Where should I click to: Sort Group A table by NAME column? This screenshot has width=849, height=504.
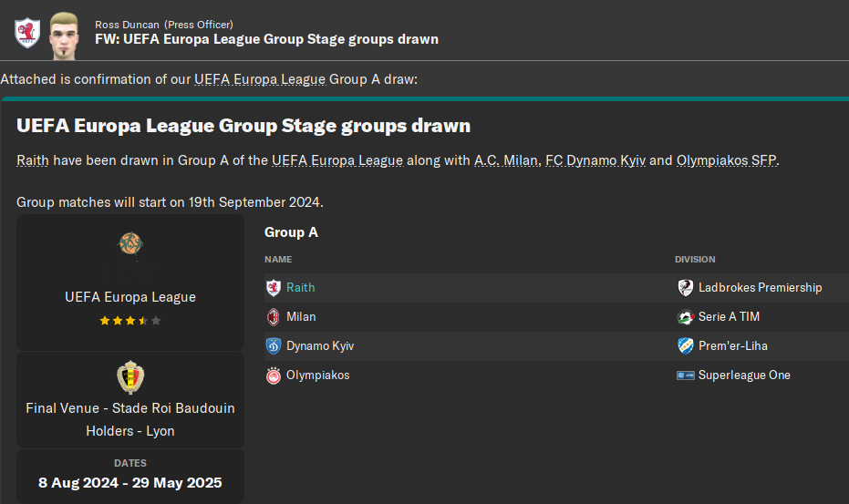tap(278, 260)
